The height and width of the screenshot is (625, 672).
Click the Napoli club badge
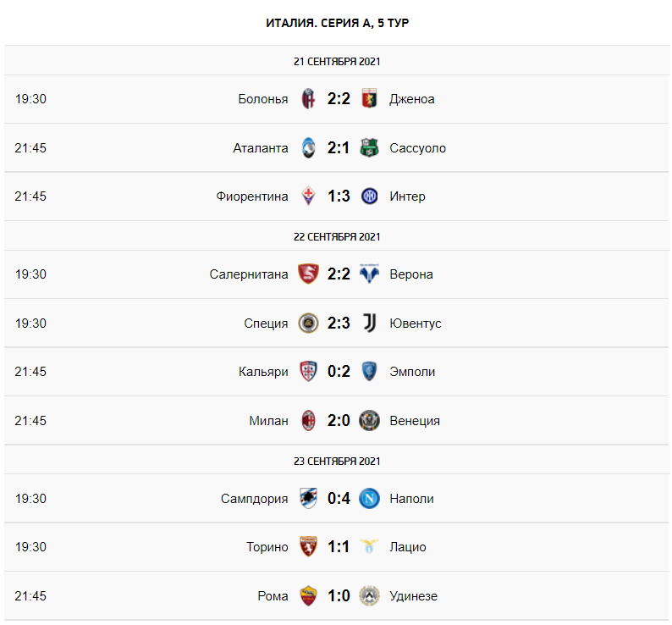click(x=369, y=498)
